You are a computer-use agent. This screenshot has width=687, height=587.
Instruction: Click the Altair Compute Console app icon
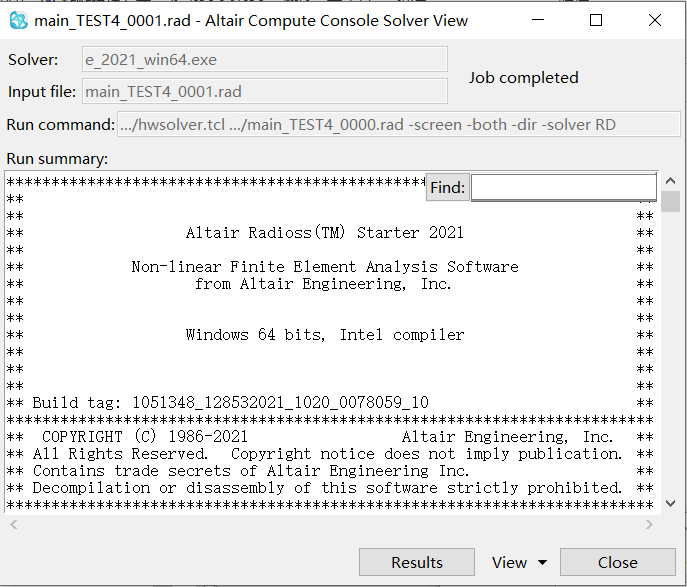point(19,21)
